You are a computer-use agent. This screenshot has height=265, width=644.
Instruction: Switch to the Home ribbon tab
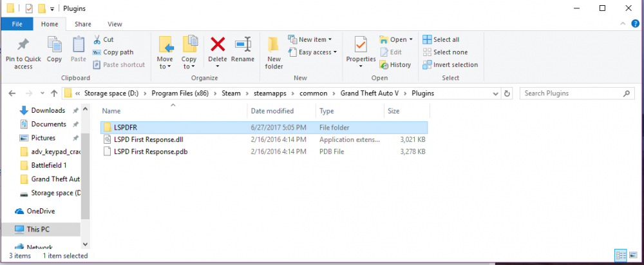pyautogui.click(x=50, y=25)
